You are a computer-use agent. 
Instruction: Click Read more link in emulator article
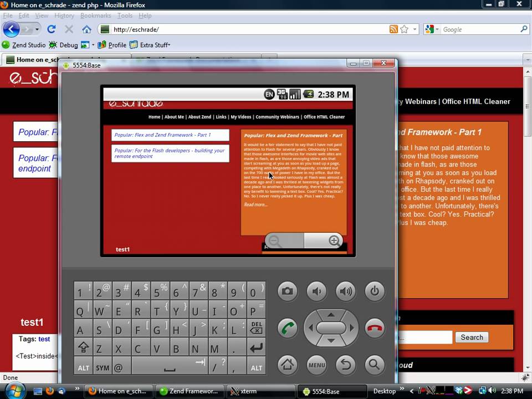tap(255, 204)
